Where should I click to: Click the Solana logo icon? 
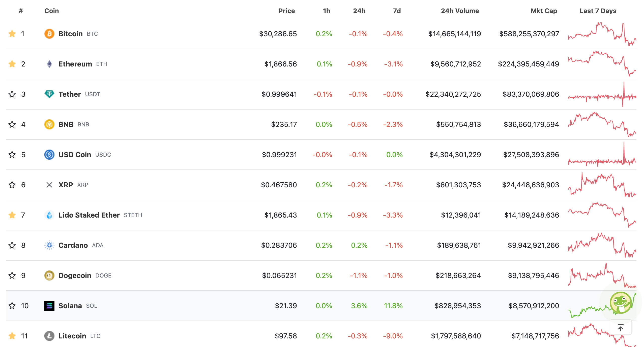pyautogui.click(x=49, y=306)
